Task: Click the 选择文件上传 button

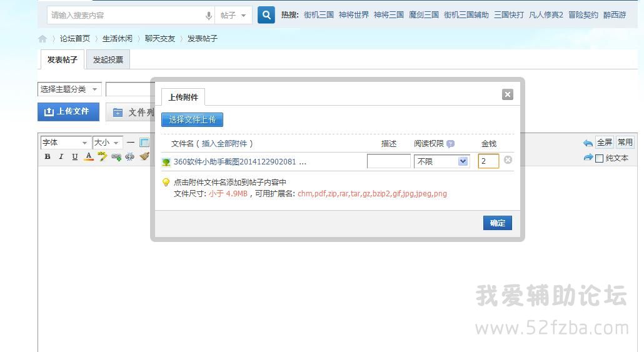Action: pyautogui.click(x=192, y=119)
